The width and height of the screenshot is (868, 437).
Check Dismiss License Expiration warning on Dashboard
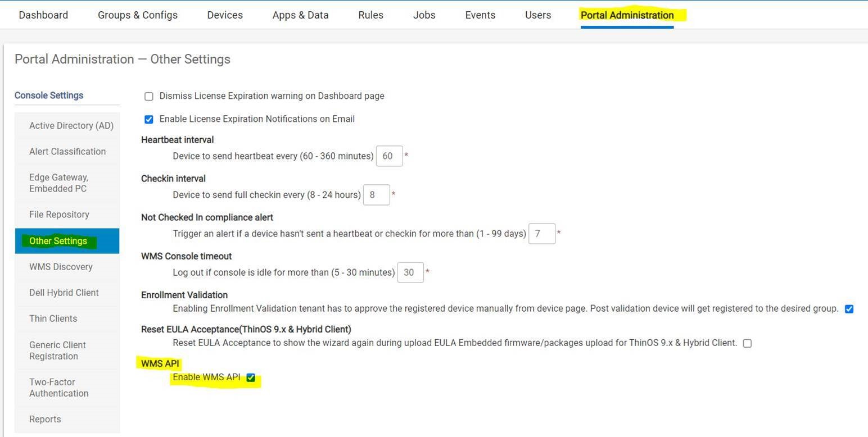click(x=148, y=96)
